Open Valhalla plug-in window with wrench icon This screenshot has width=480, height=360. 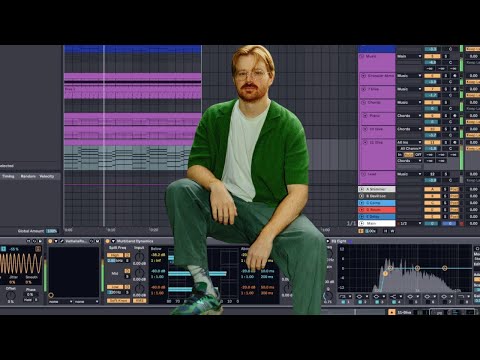(x=62, y=241)
